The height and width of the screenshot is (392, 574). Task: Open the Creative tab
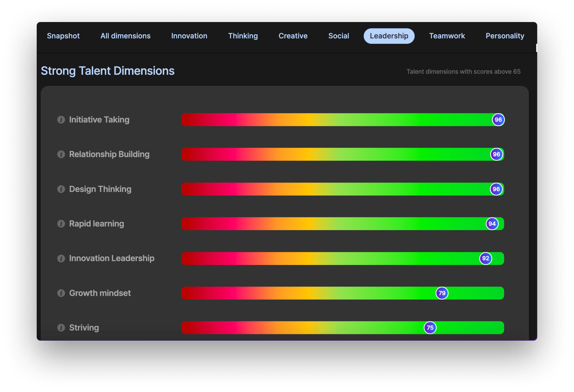click(x=293, y=36)
